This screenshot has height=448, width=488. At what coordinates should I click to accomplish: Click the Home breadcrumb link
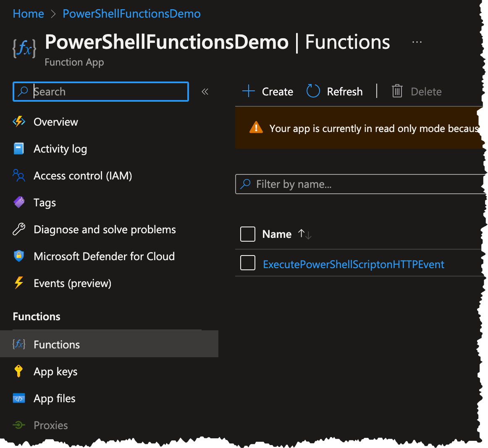[28, 14]
